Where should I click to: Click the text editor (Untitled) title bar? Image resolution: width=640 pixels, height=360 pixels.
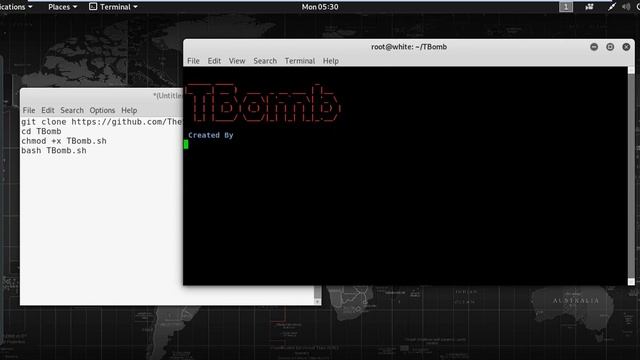click(102, 96)
